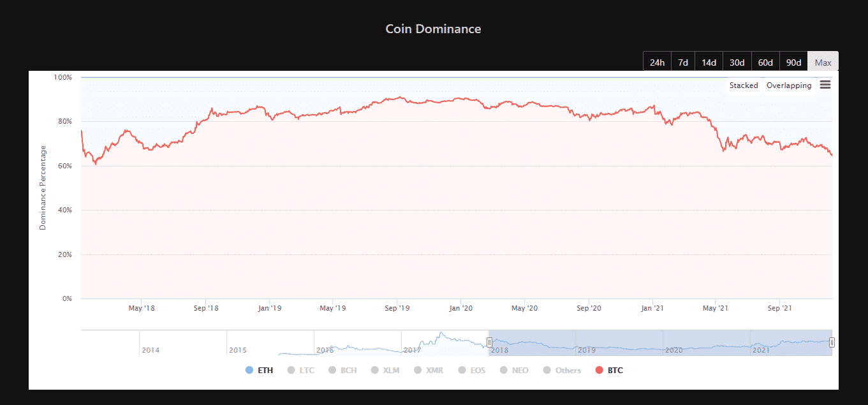Toggle BTC series in legend
Screen dimensions: 868x405
608,371
